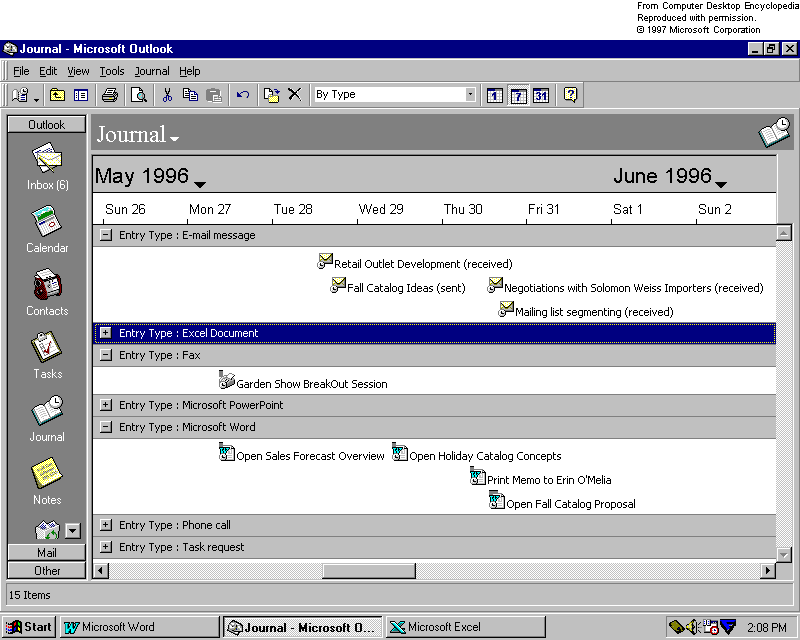Viewport: 800px width, 640px height.
Task: Collapse the Entry Type: Fax group
Action: 106,355
